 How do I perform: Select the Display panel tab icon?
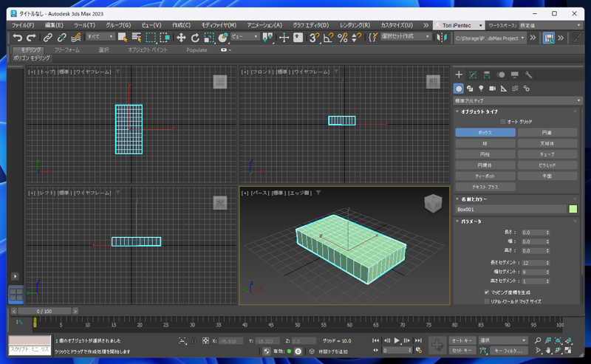point(514,75)
